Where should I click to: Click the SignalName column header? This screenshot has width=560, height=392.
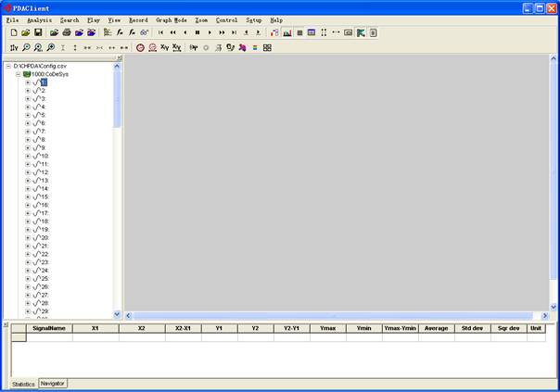click(x=49, y=328)
